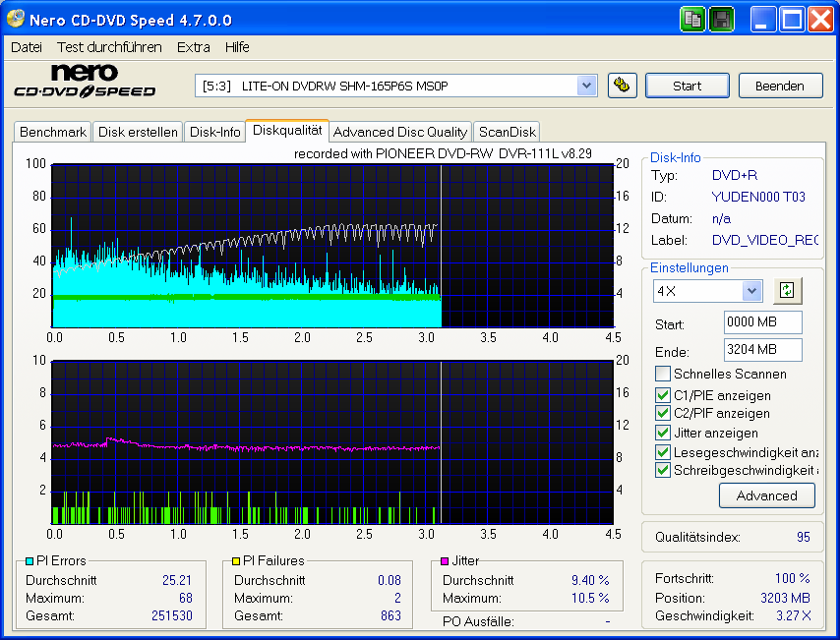Refresh scan speed list with green refresh icon
This screenshot has height=640, width=840.
tap(787, 290)
